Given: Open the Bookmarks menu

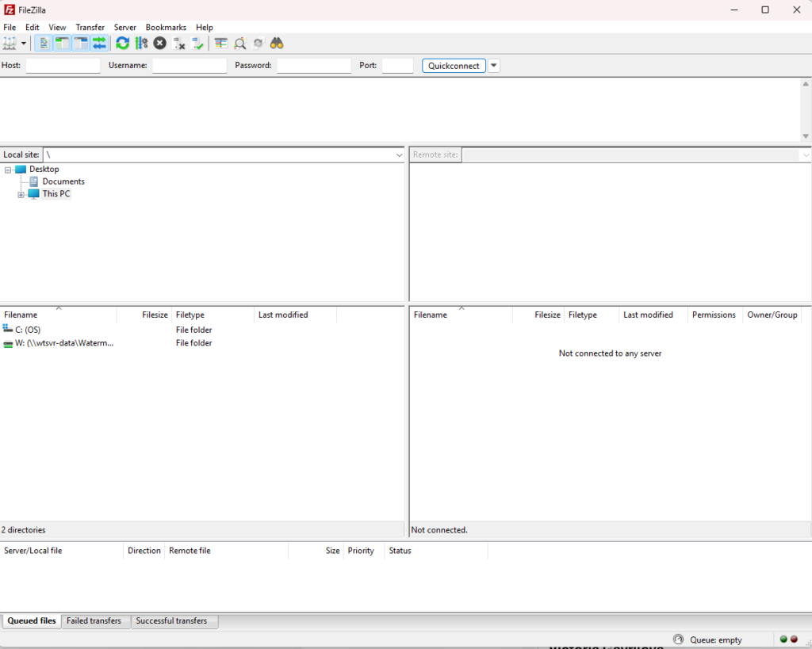Looking at the screenshot, I should tap(166, 28).
